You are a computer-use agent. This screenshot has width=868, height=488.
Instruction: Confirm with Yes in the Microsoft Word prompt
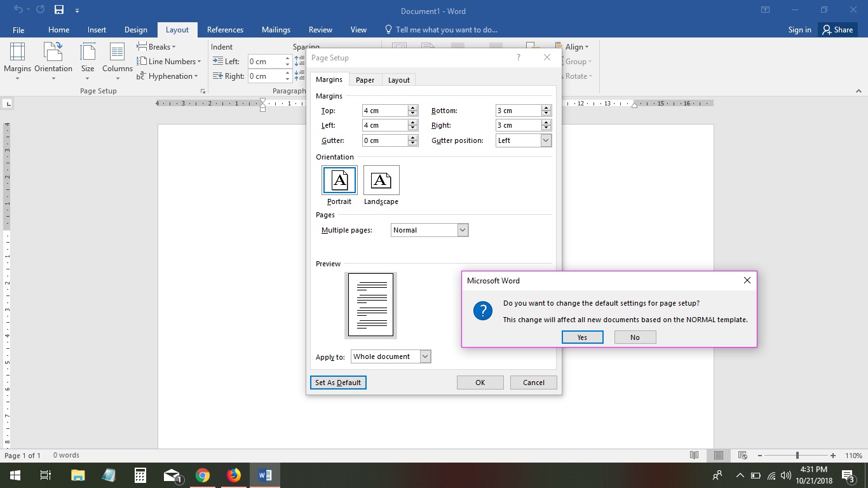[x=583, y=337]
